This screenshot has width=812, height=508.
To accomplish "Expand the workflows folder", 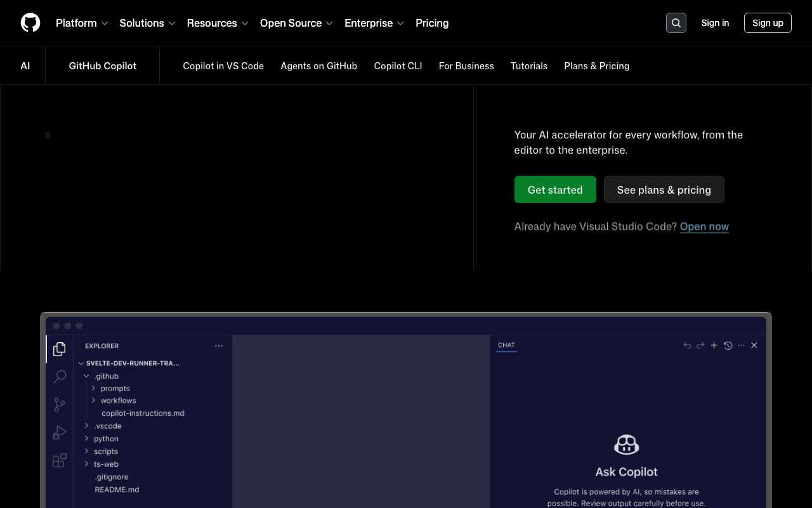I will tap(113, 401).
